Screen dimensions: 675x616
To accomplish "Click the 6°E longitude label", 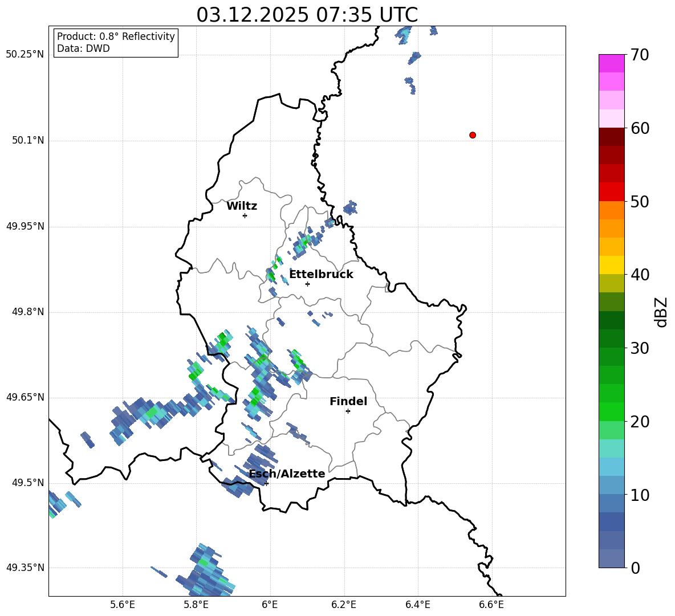I will (270, 605).
